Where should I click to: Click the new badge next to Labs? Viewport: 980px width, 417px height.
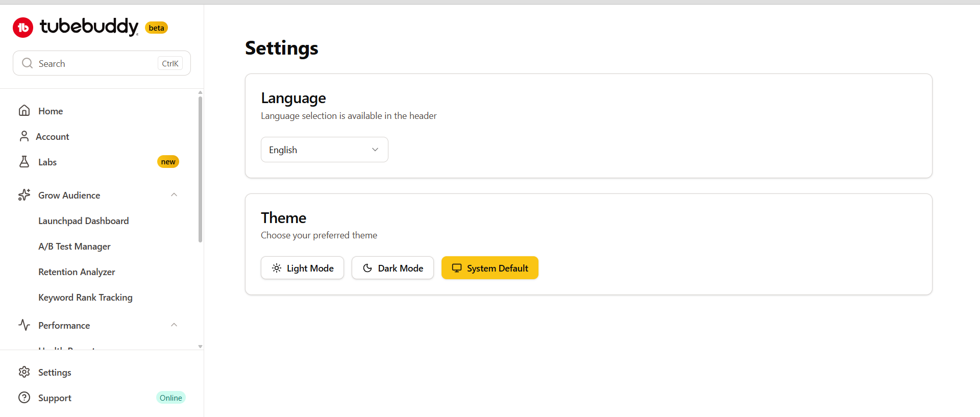point(168,162)
